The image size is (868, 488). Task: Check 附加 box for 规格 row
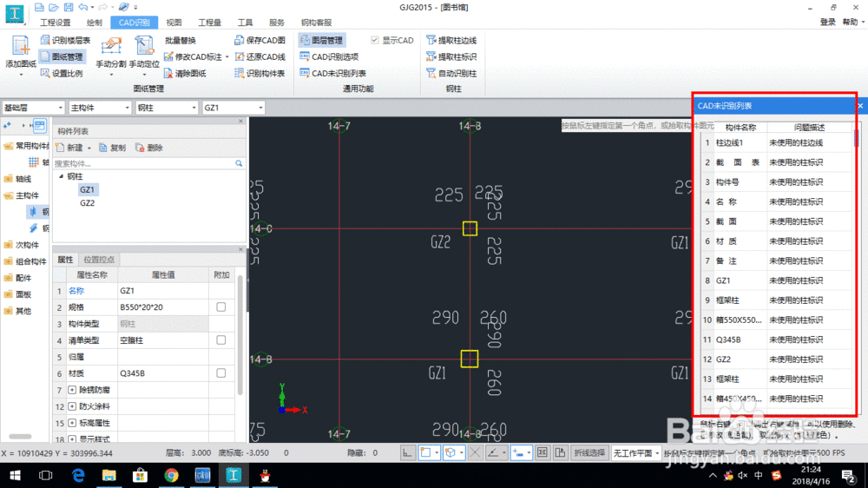point(221,307)
